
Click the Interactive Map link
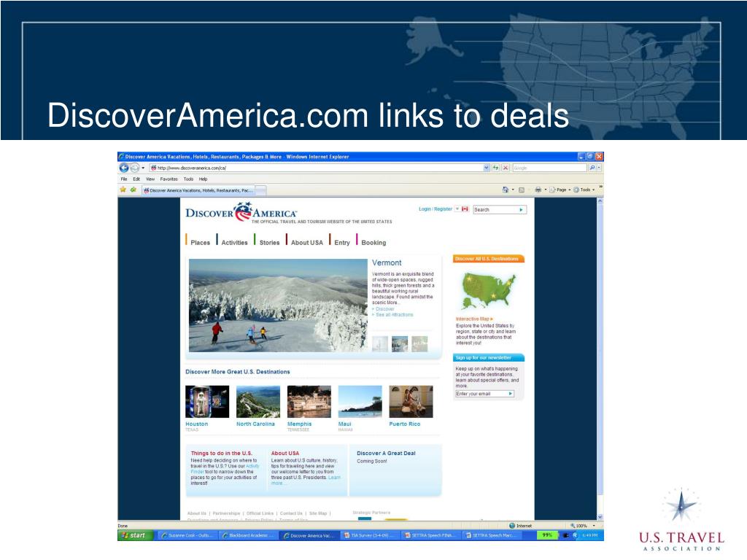pyautogui.click(x=474, y=319)
